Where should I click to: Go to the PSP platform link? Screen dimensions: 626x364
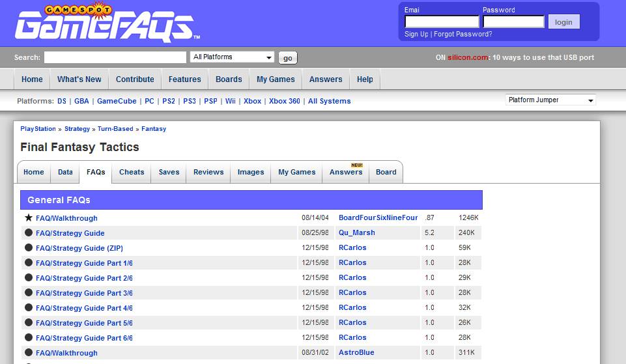click(211, 101)
